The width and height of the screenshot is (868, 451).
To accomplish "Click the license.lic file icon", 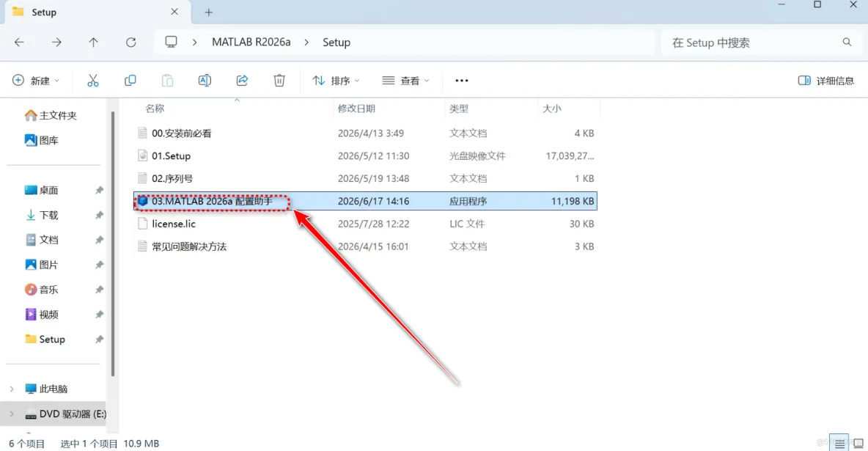I will [142, 224].
